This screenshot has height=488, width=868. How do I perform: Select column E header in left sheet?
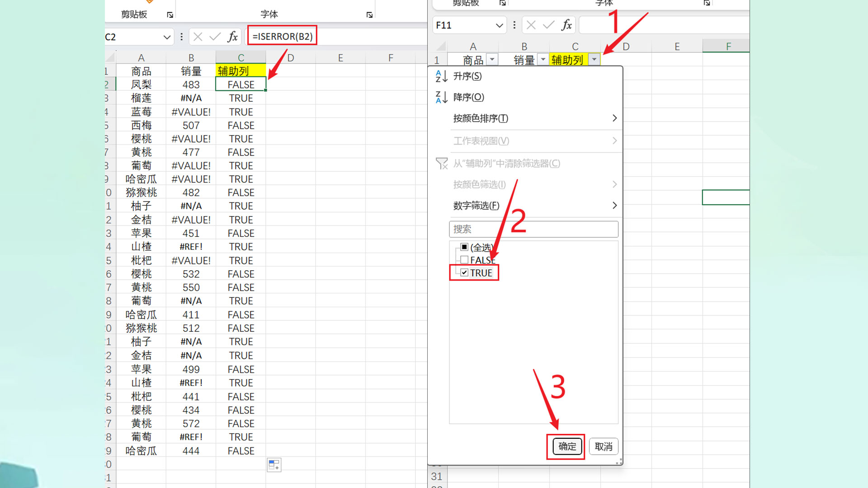tap(340, 57)
